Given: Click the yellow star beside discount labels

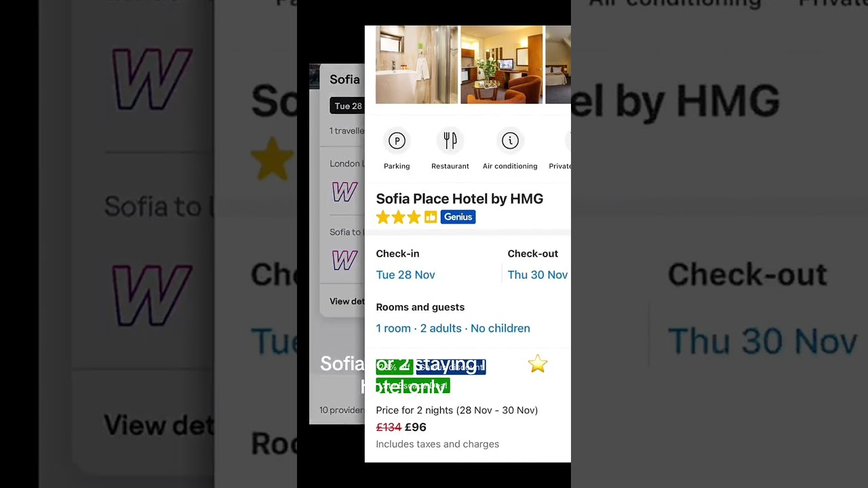Looking at the screenshot, I should 537,364.
